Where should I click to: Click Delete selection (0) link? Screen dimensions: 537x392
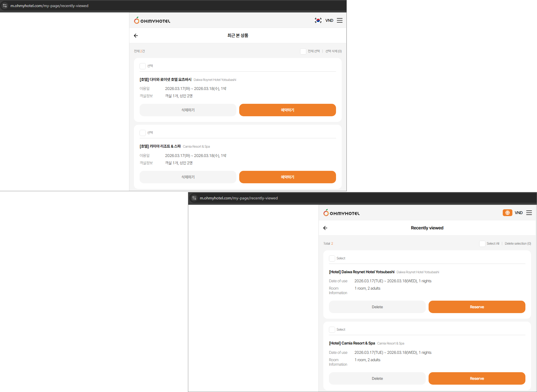[x=518, y=244]
